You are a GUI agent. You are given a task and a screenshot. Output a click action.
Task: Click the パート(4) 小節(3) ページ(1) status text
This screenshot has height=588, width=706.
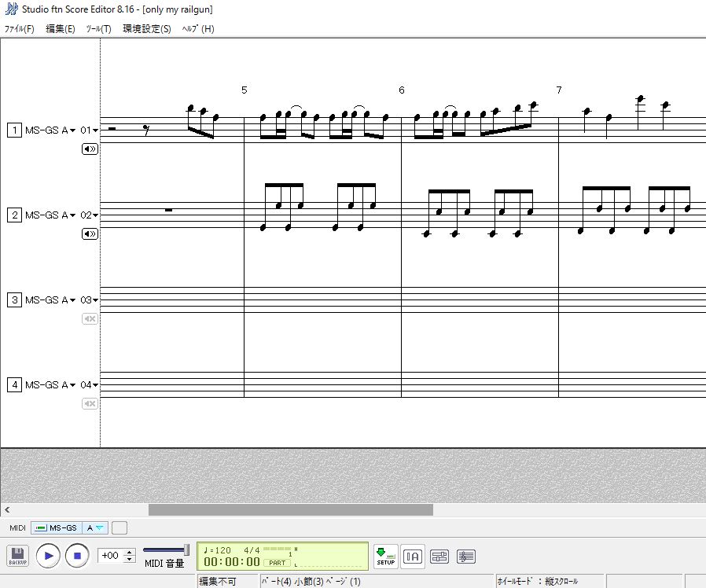(311, 581)
